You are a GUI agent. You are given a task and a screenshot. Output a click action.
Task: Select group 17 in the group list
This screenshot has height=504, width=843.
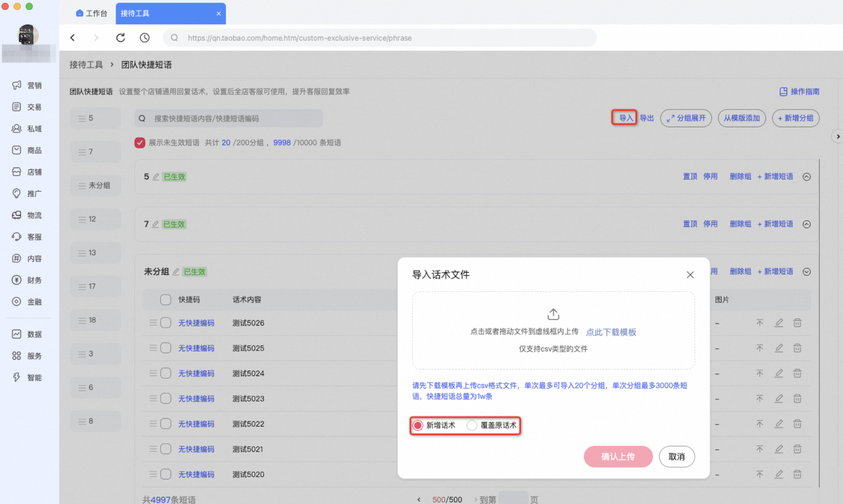tap(95, 286)
